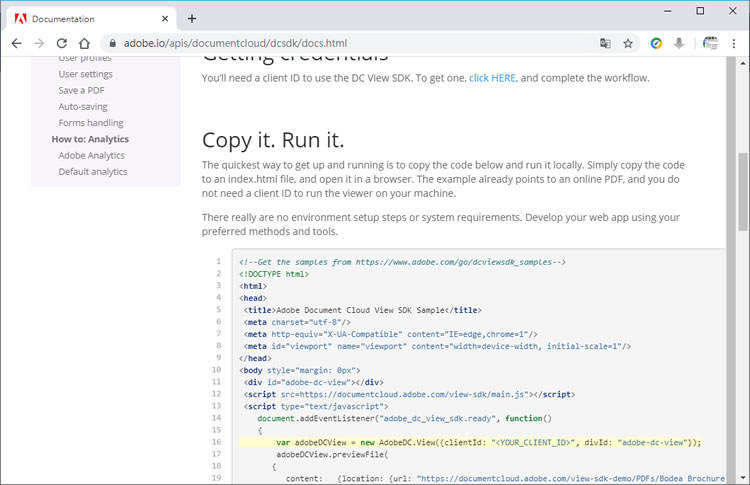Click the meta charset code line
The width and height of the screenshot is (750, 485).
pyautogui.click(x=297, y=322)
